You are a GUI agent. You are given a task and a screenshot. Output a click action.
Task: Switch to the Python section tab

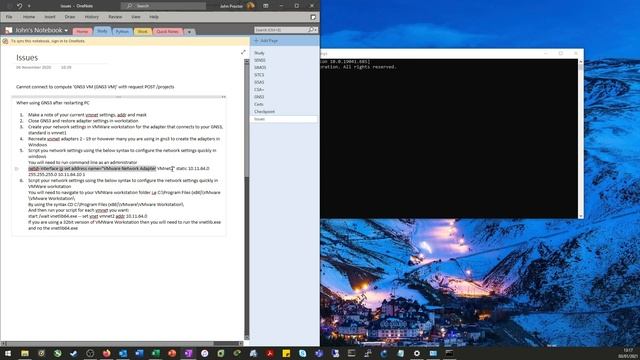122,31
